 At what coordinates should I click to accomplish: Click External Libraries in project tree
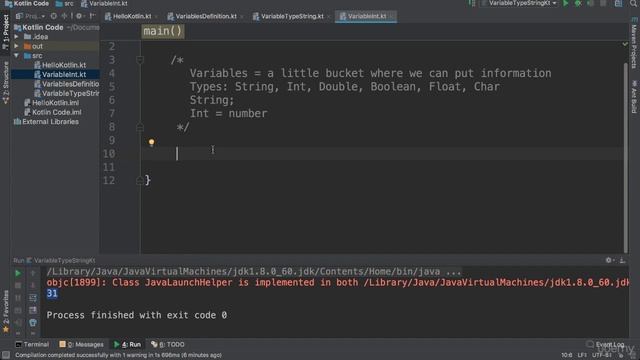[x=46, y=122]
